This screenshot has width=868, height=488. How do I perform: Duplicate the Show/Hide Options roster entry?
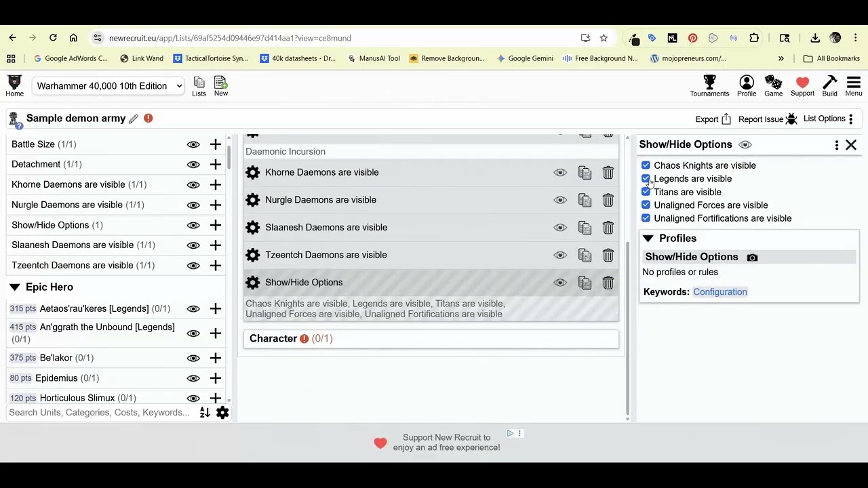(585, 283)
